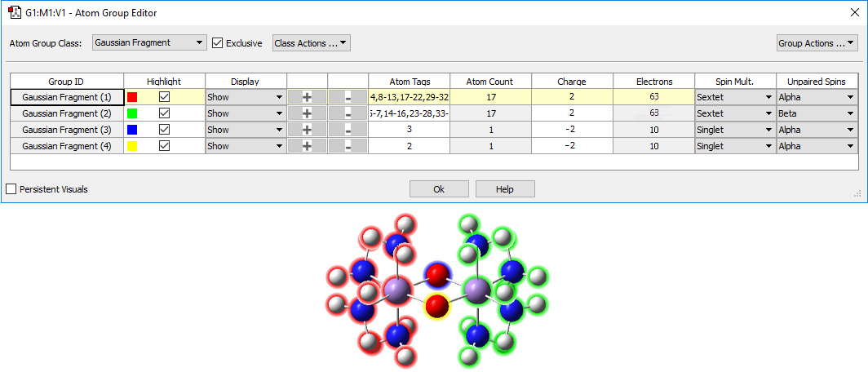The height and width of the screenshot is (372, 868).
Task: Click Atom Tags field of Gaussian Fragment (3)
Action: 409,130
